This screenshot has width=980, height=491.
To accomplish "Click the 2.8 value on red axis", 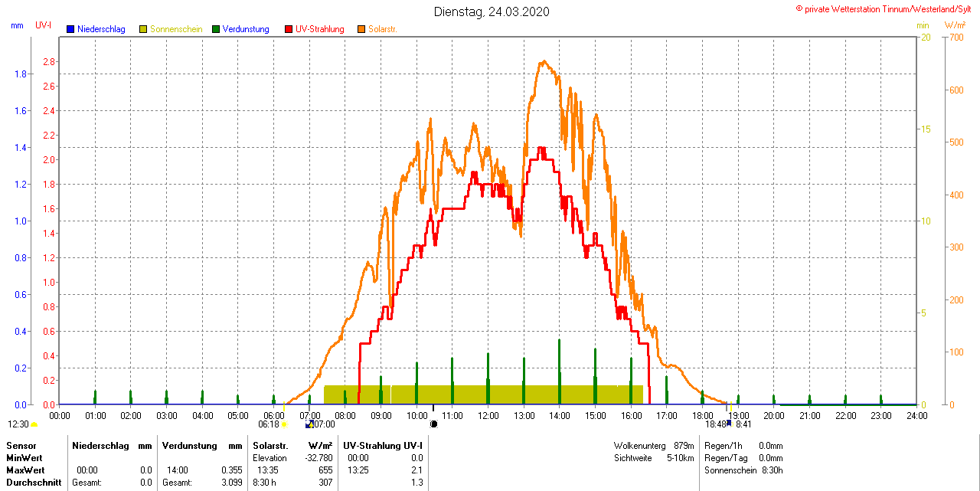I will 49,61.
